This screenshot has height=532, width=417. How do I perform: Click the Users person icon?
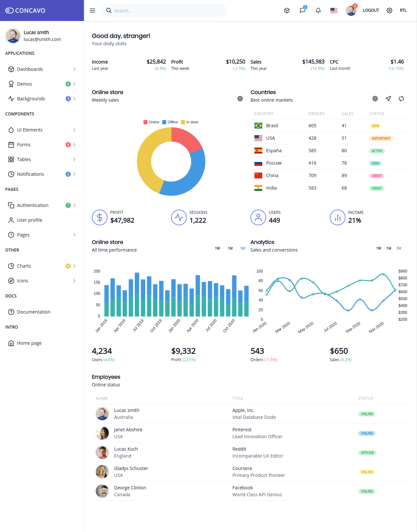258,217
